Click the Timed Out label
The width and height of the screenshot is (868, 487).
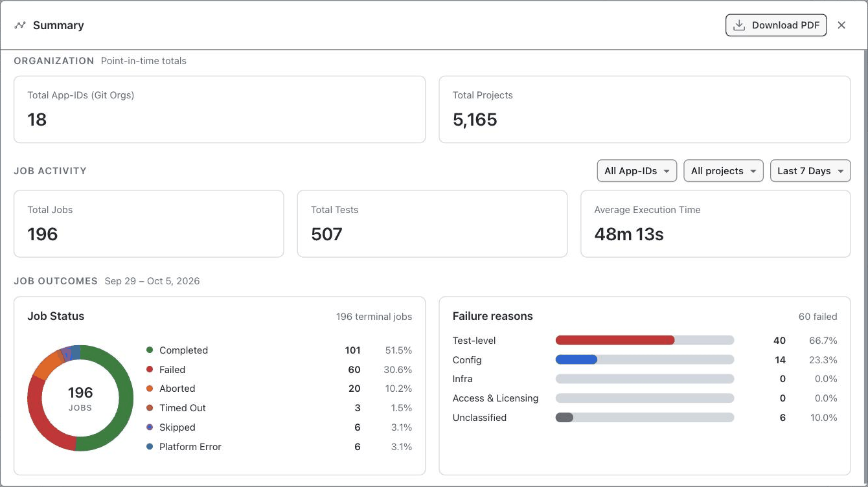pyautogui.click(x=183, y=408)
